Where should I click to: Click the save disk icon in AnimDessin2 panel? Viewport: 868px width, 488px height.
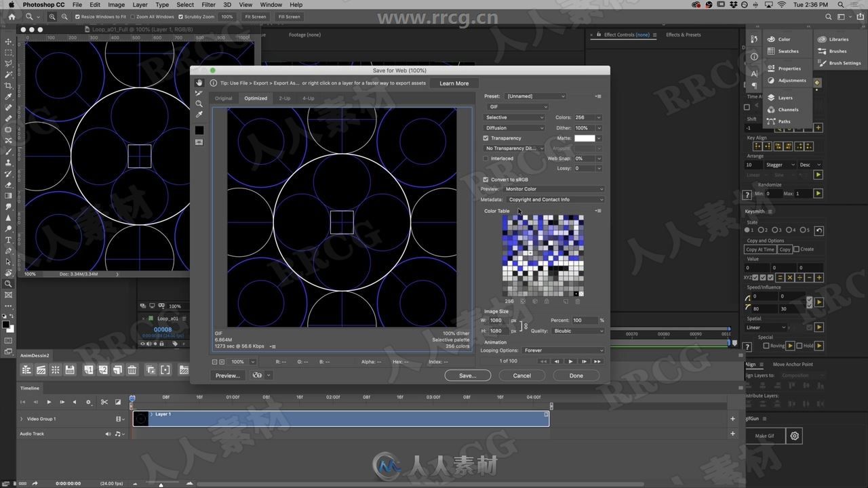click(x=70, y=369)
